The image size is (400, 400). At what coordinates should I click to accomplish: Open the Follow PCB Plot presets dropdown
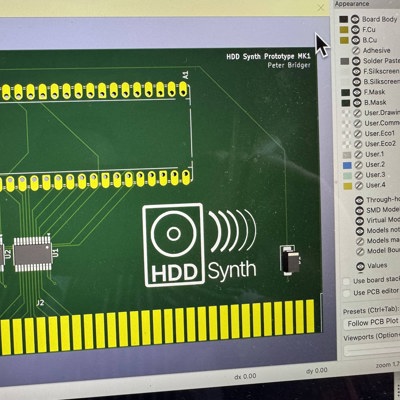(x=371, y=322)
